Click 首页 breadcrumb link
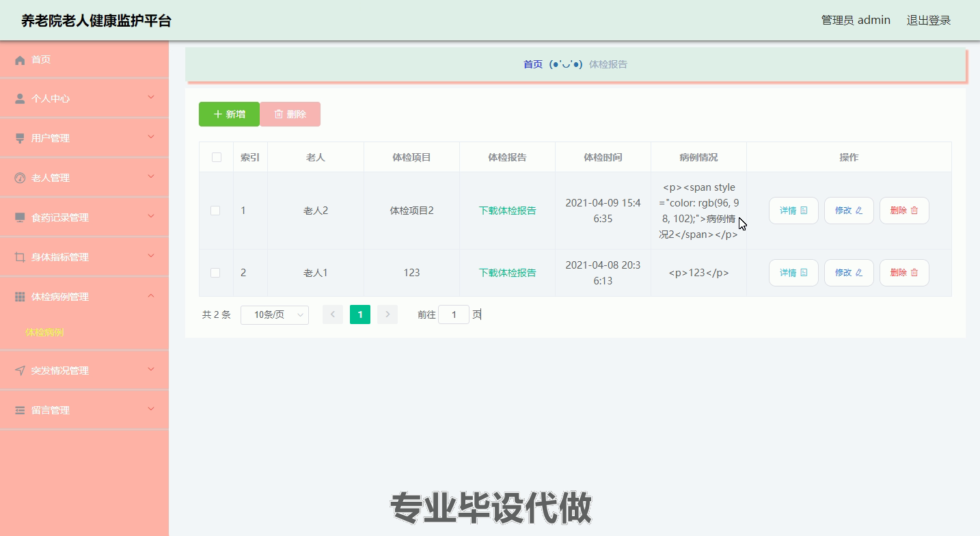 coord(533,64)
